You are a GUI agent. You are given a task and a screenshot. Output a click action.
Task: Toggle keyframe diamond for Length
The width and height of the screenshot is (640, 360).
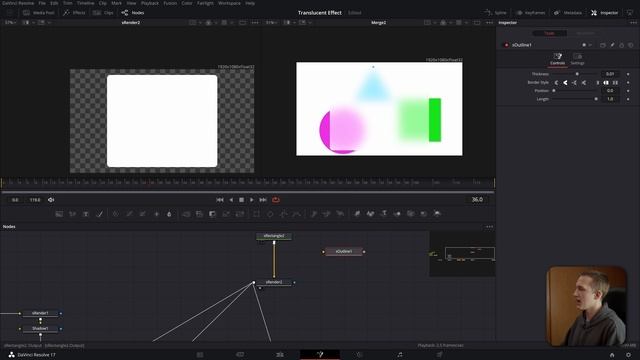click(628, 99)
